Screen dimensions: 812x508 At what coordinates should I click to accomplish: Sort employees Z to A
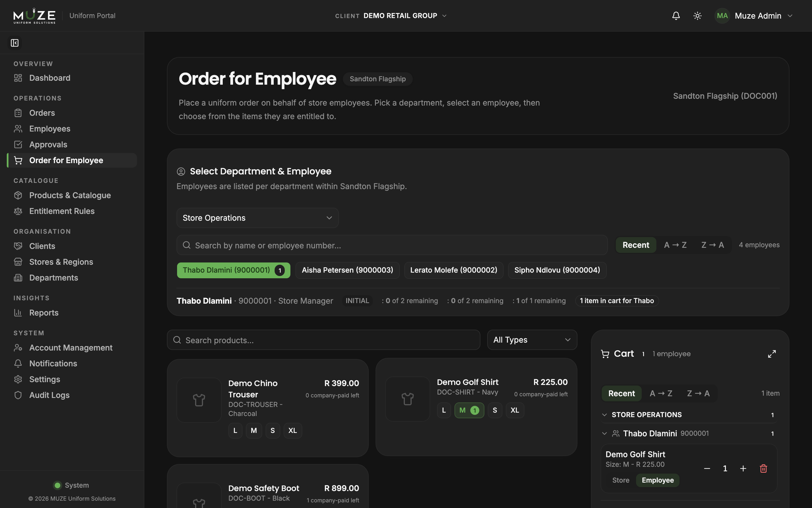[x=712, y=245]
